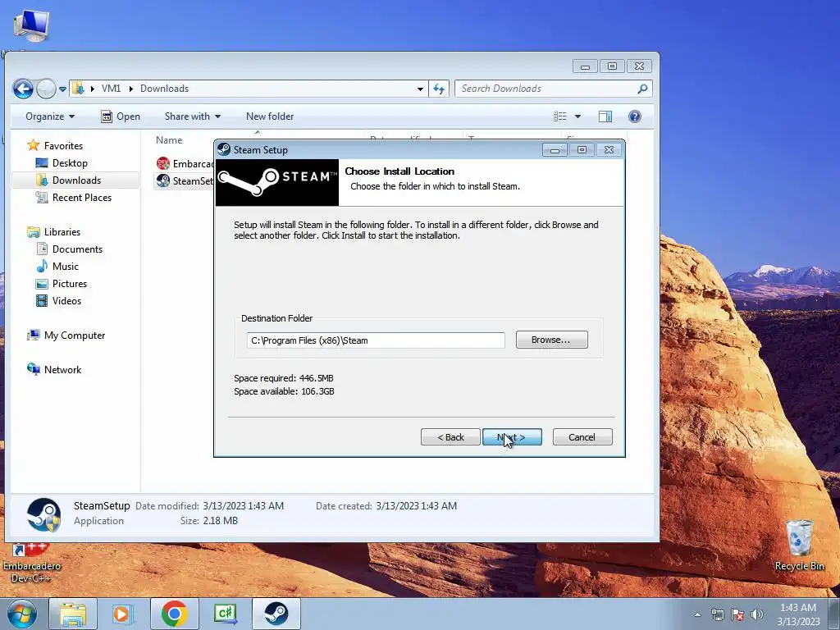The width and height of the screenshot is (840, 630).
Task: Select Recent Places under Favorites
Action: coord(73,197)
